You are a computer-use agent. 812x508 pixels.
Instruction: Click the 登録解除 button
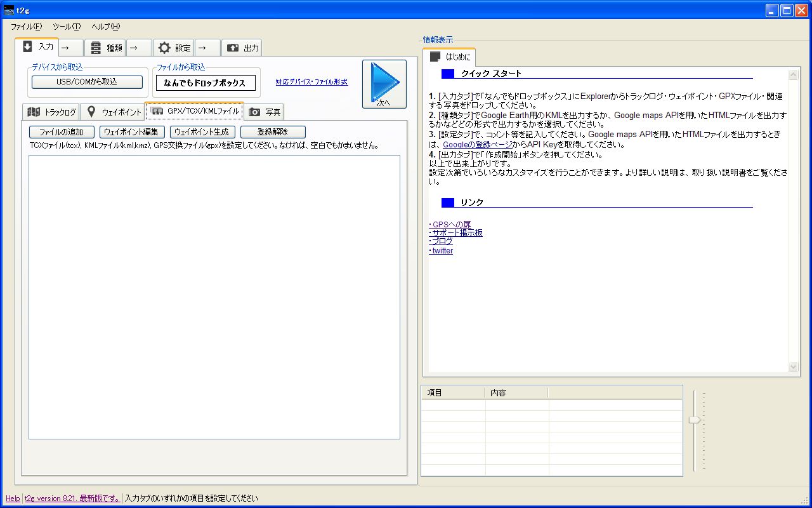[x=273, y=132]
